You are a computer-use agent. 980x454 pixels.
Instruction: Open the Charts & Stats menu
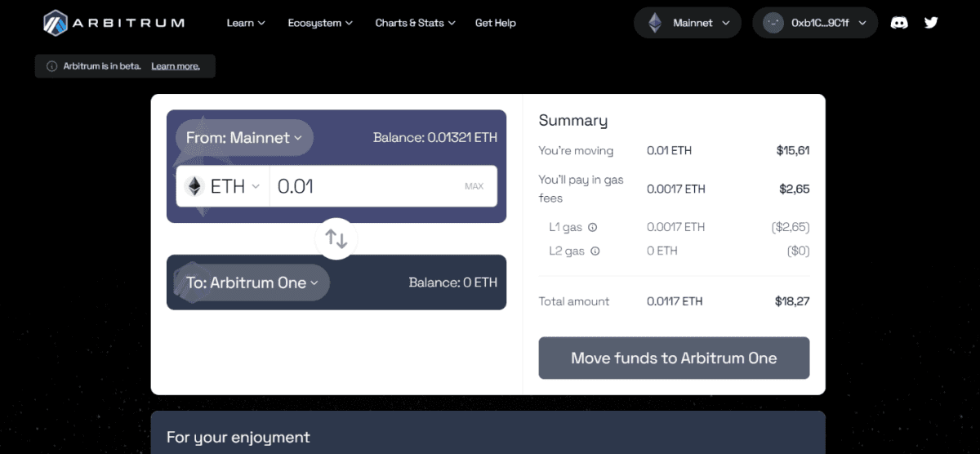(x=416, y=23)
